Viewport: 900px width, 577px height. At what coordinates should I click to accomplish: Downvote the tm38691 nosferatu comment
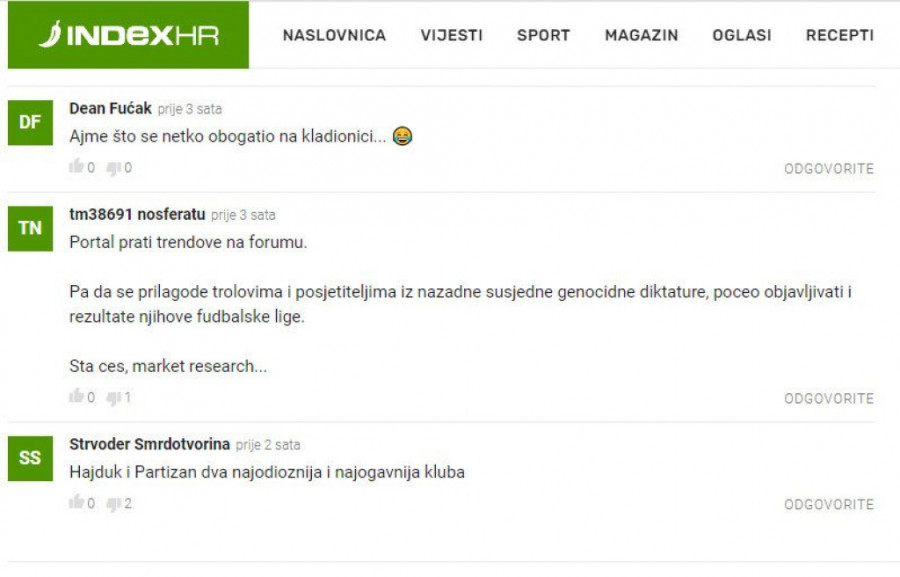114,398
